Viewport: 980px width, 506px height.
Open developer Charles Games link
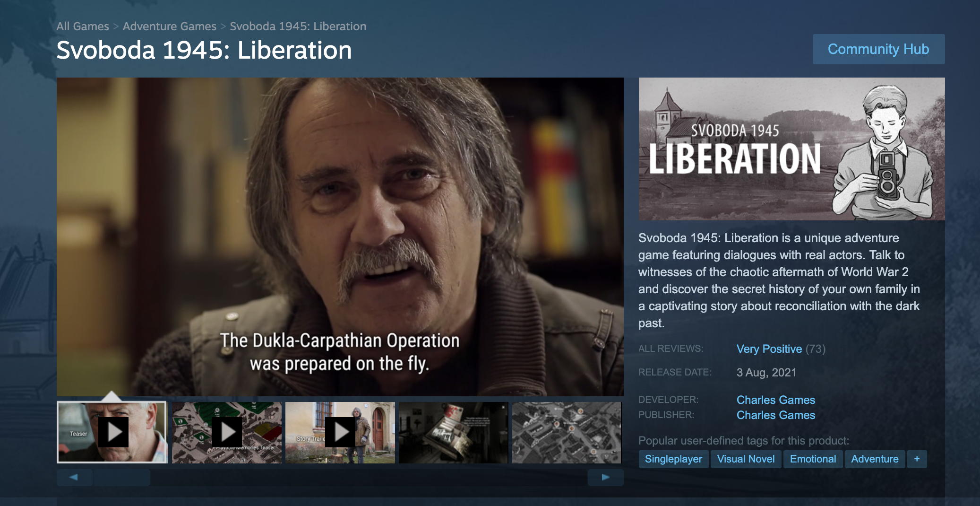pos(776,400)
